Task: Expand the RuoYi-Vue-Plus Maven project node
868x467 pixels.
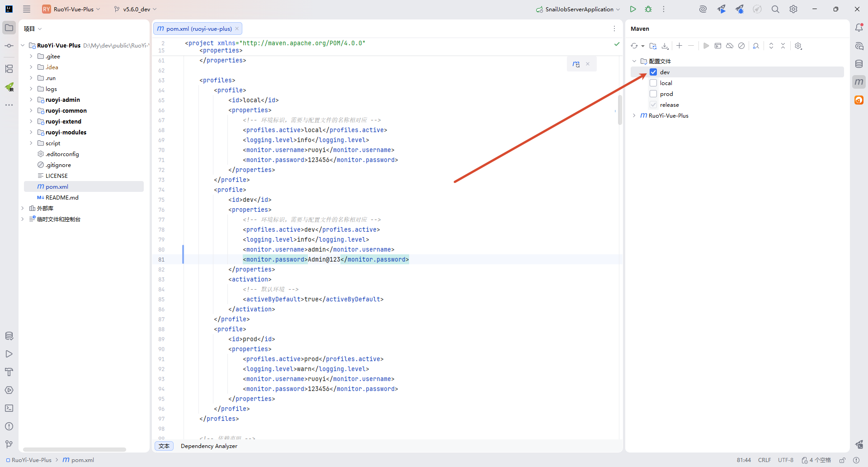Action: point(634,115)
